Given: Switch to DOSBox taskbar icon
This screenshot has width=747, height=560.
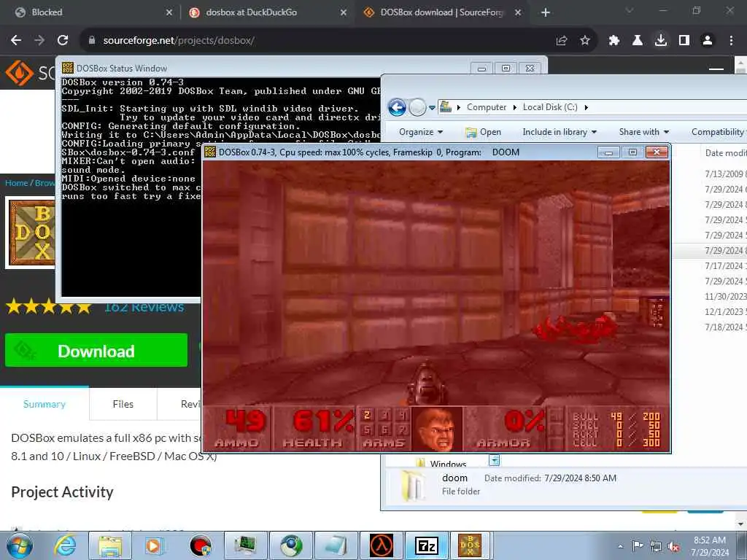Looking at the screenshot, I should [470, 545].
